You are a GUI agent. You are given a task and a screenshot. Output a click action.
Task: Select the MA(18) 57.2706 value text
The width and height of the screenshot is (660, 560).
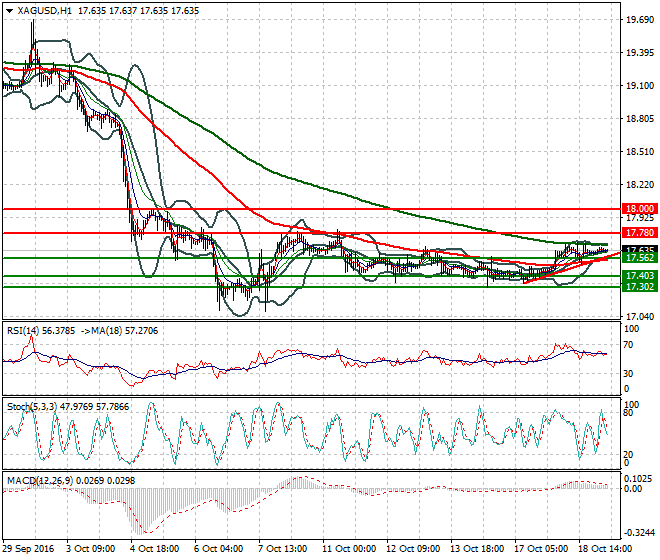click(124, 331)
